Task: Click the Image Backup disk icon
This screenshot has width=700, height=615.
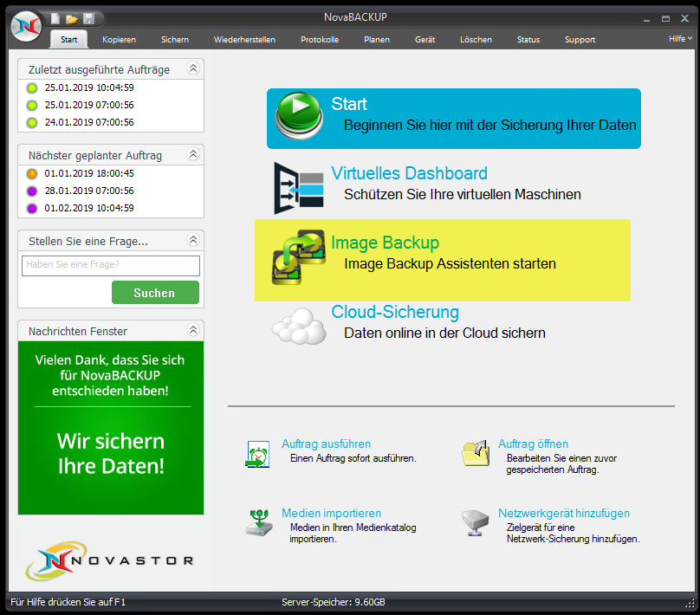Action: (x=298, y=257)
